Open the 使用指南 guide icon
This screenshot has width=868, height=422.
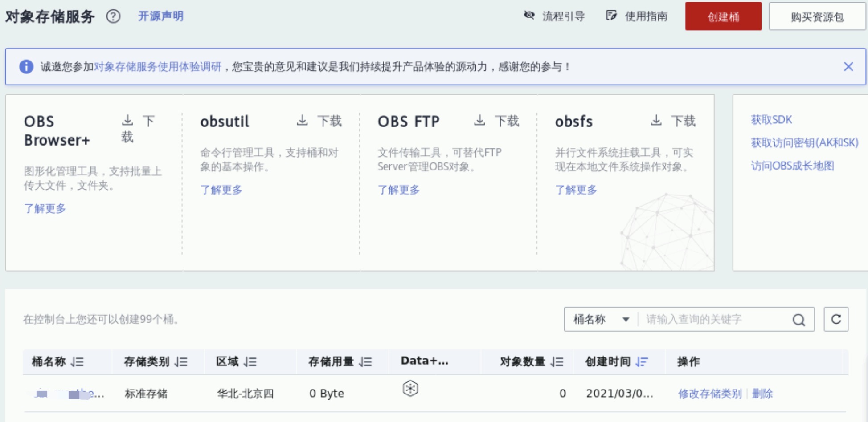pyautogui.click(x=611, y=16)
